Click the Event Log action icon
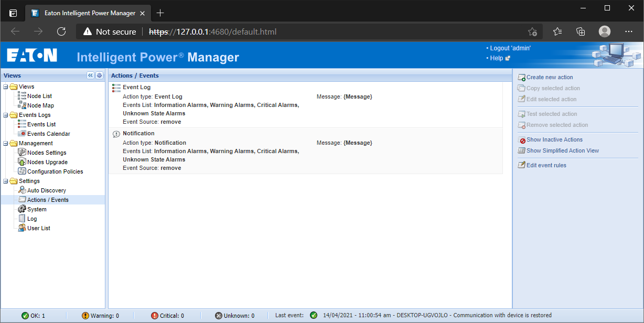The height and width of the screenshot is (323, 644). (116, 88)
